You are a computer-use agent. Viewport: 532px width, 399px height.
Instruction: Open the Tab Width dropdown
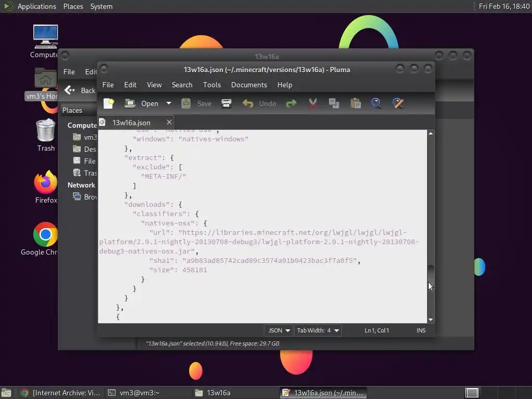coord(317,330)
